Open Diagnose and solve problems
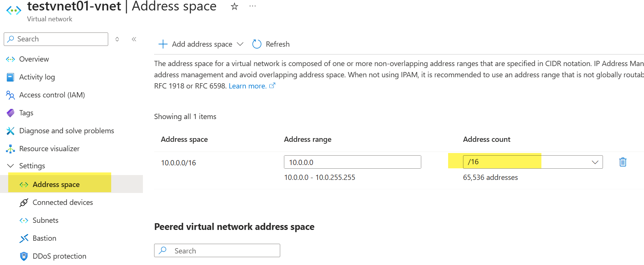This screenshot has height=265, width=644. pos(66,131)
